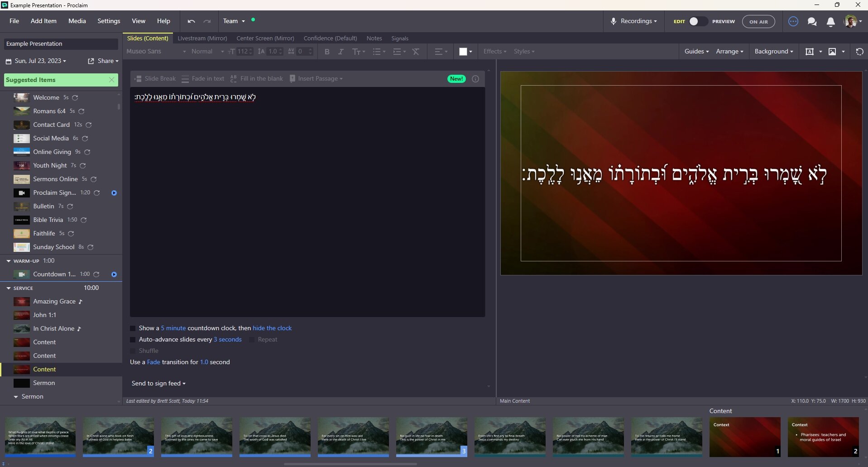Screen dimensions: 868x467
Task: Switch to the Confidence (Default) tab
Action: [330, 39]
